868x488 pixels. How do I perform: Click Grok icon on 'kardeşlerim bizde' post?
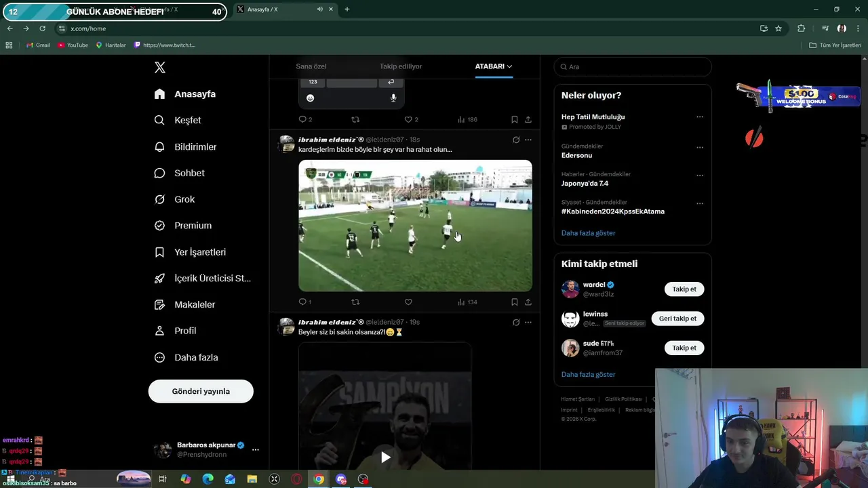pos(516,140)
